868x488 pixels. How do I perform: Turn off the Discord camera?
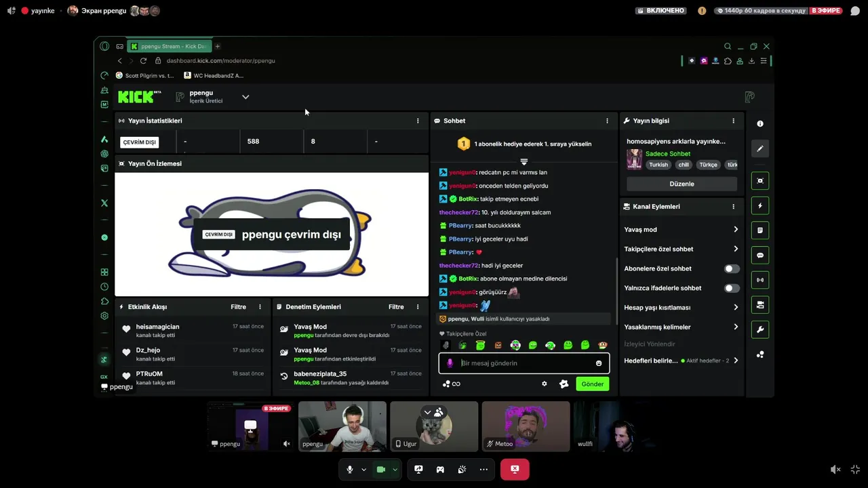[x=381, y=470]
